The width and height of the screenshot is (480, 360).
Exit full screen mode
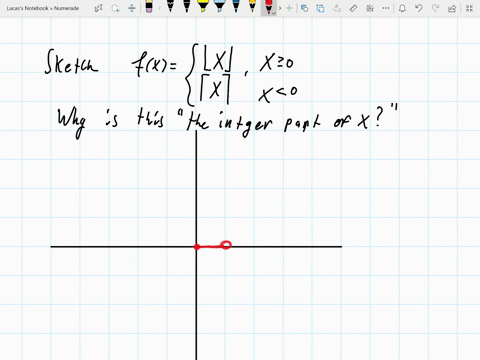click(x=469, y=8)
